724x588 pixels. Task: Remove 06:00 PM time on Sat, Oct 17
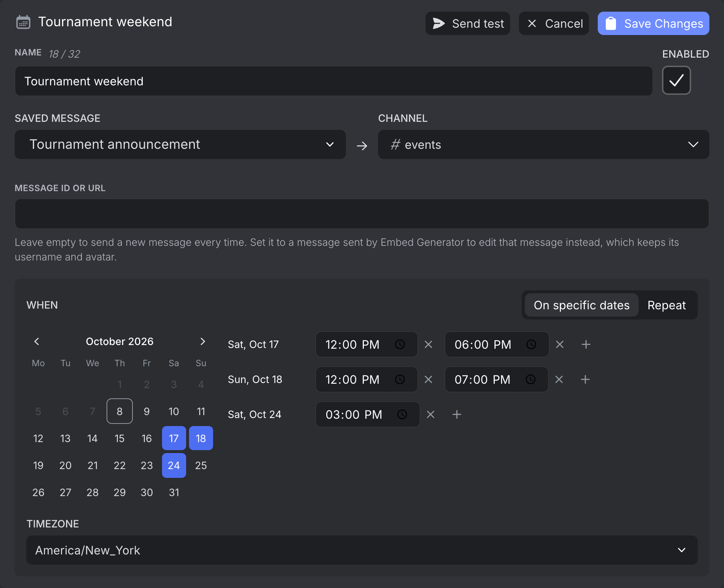tap(560, 344)
